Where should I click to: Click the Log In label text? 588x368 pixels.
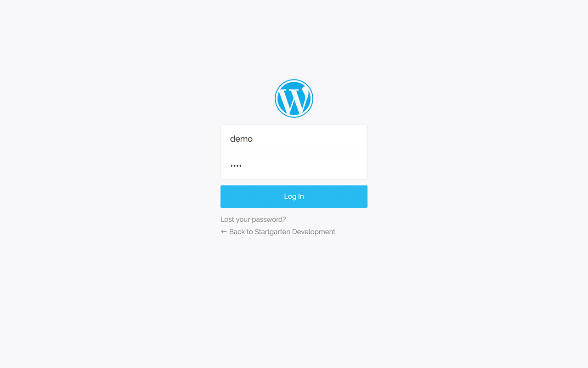[x=294, y=196]
